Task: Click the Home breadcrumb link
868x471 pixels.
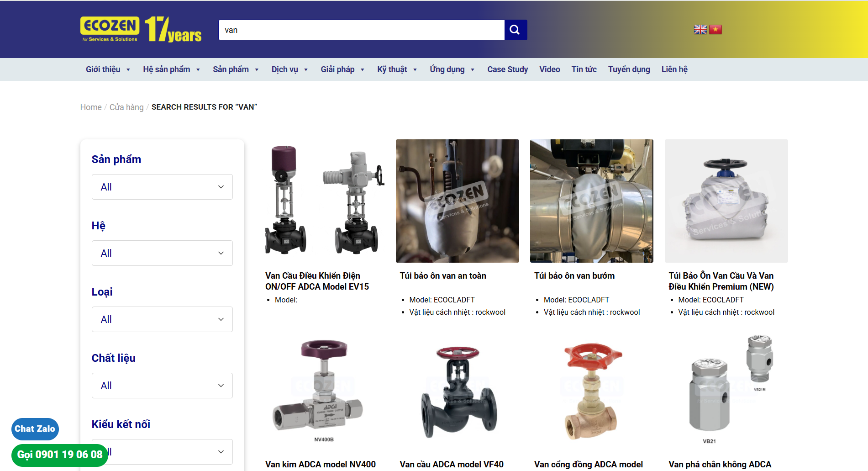Action: coord(91,107)
